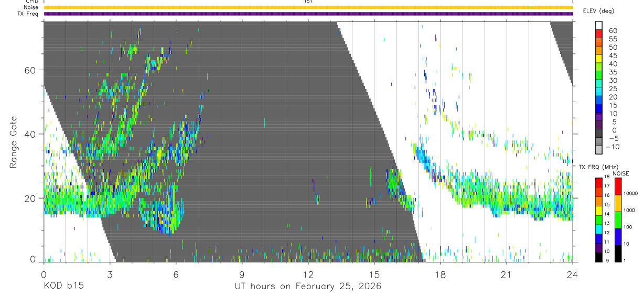Click the yellow Noise strip above the plot
Screen dimensions: 644x297
[308, 7]
